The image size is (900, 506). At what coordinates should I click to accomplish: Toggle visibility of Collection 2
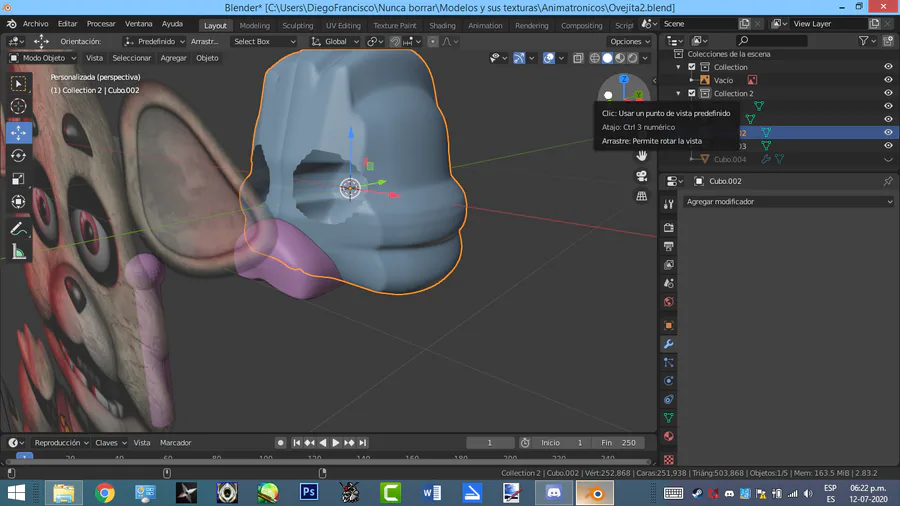click(x=888, y=93)
